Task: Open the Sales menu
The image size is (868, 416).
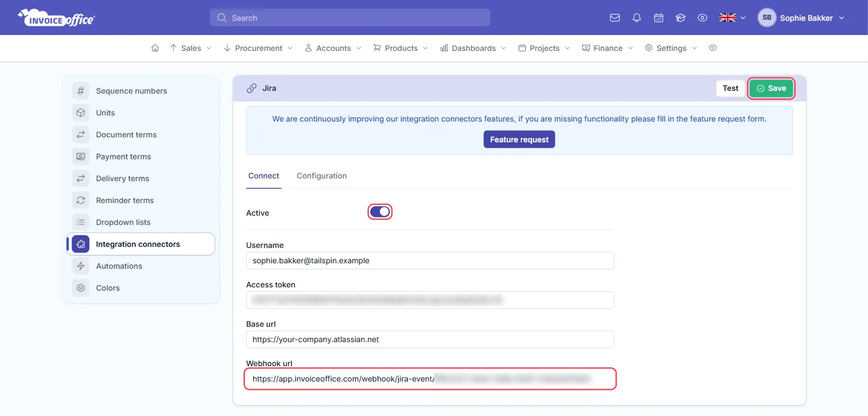Action: click(x=191, y=48)
